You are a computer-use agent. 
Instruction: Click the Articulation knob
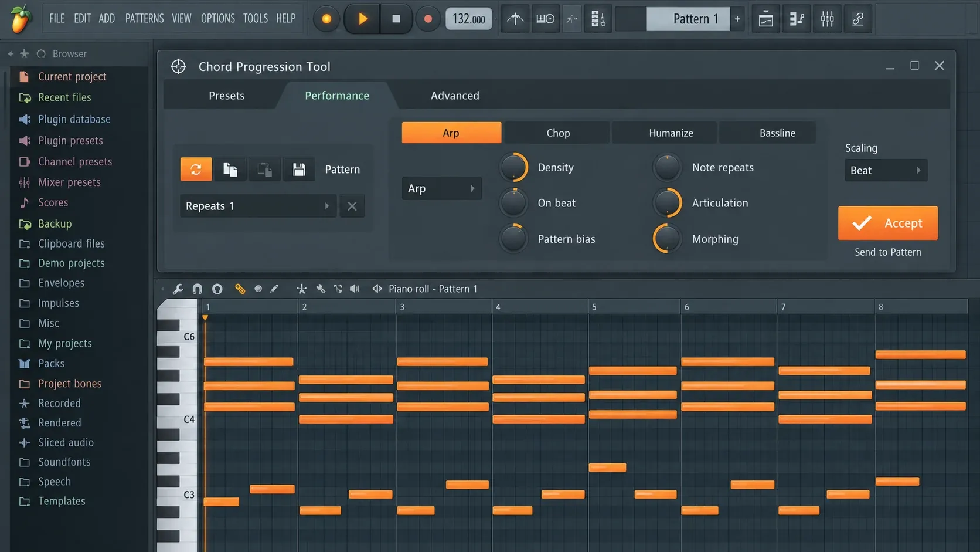click(667, 203)
